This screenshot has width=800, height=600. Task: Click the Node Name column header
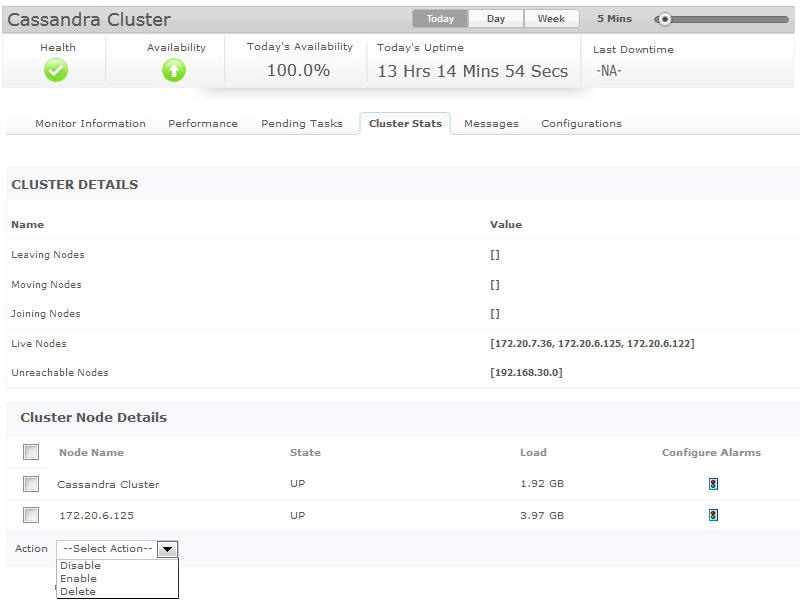pos(91,453)
